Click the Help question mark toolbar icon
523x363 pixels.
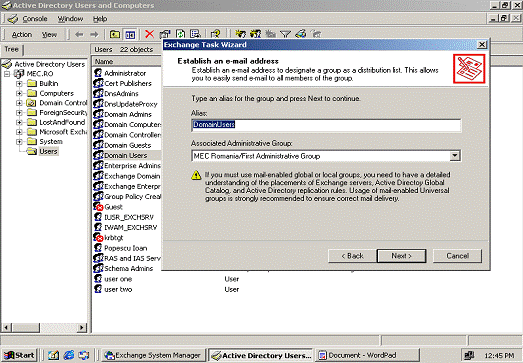[x=215, y=34]
